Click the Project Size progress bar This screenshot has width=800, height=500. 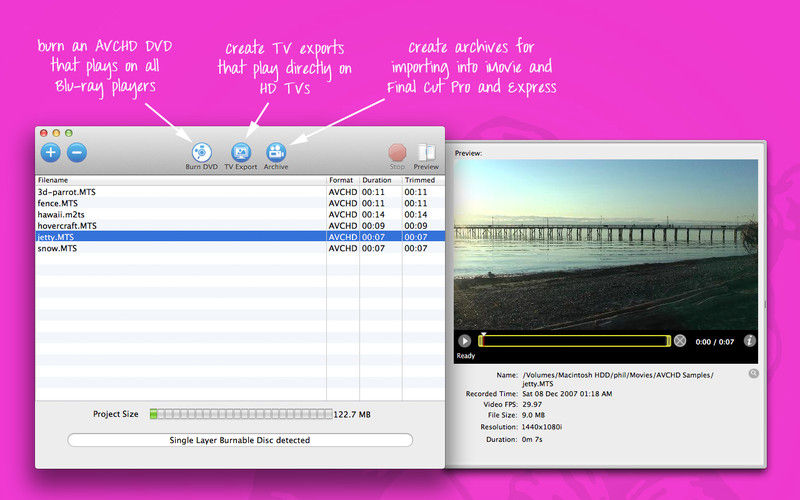(x=240, y=413)
